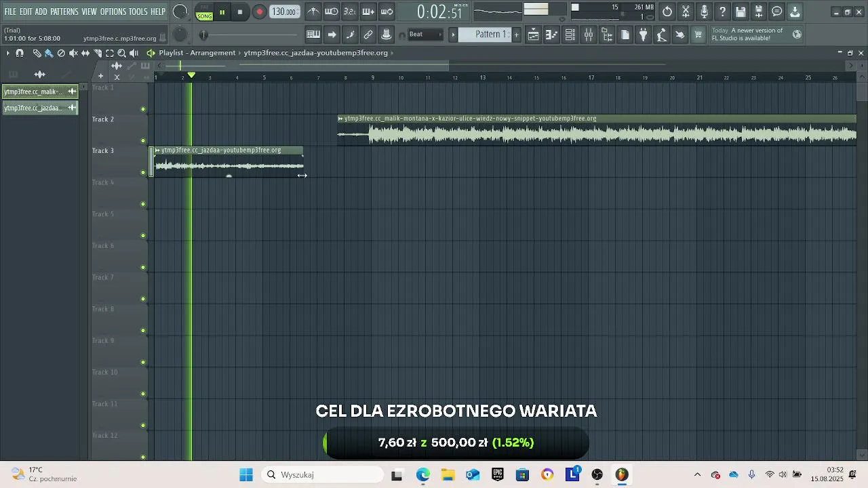The width and height of the screenshot is (868, 488).
Task: Toggle multilink to controllers icon
Action: coord(387,35)
